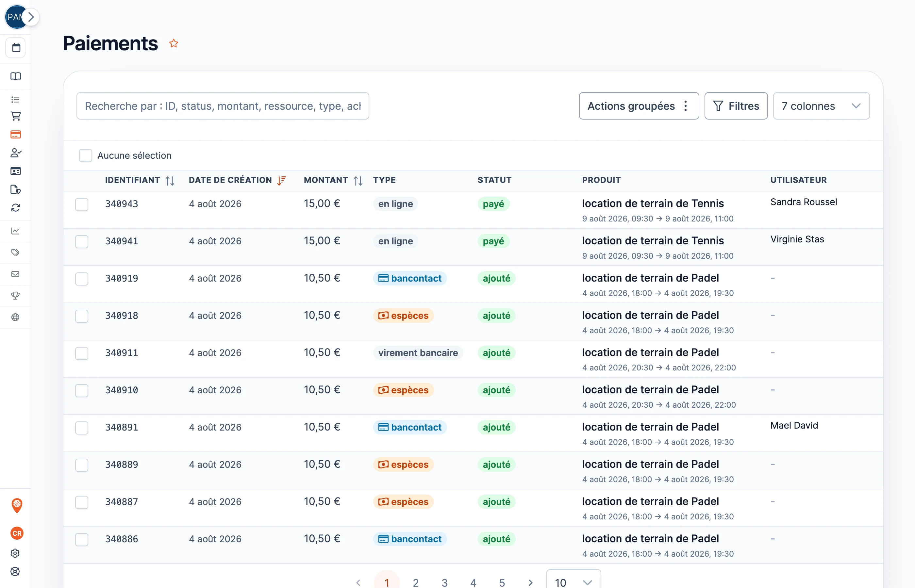Go to page 4
Image resolution: width=915 pixels, height=588 pixels.
(x=473, y=582)
